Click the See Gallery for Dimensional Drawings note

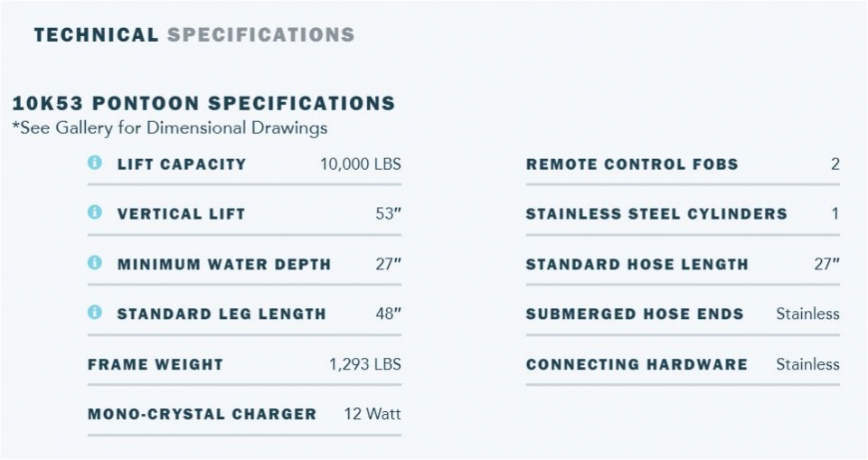click(170, 128)
